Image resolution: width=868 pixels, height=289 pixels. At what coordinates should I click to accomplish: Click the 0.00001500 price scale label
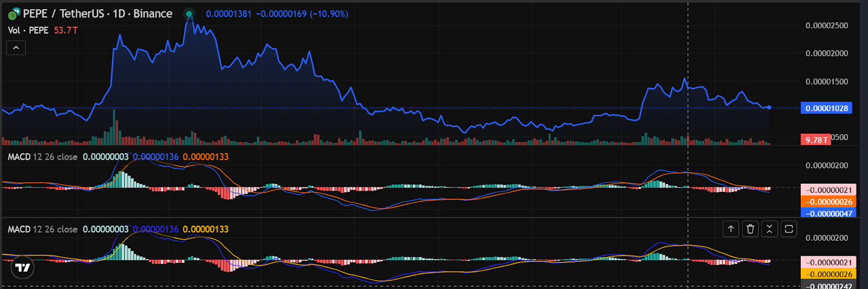(x=826, y=81)
